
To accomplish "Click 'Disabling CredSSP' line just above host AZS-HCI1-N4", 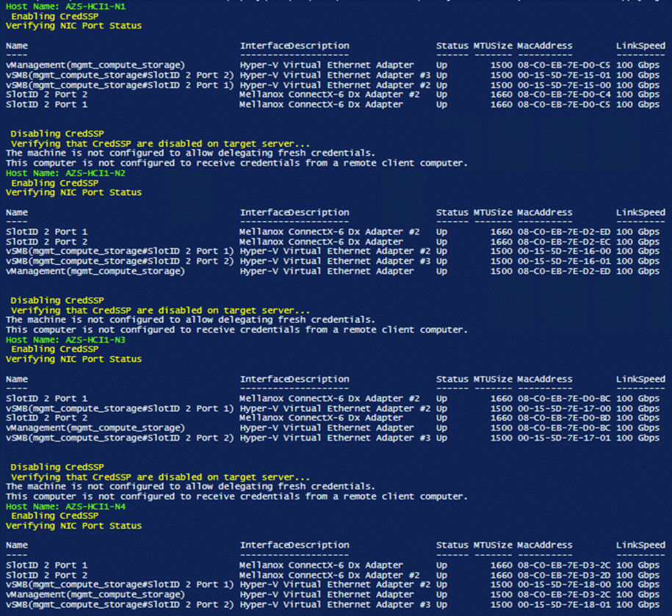I will click(57, 467).
